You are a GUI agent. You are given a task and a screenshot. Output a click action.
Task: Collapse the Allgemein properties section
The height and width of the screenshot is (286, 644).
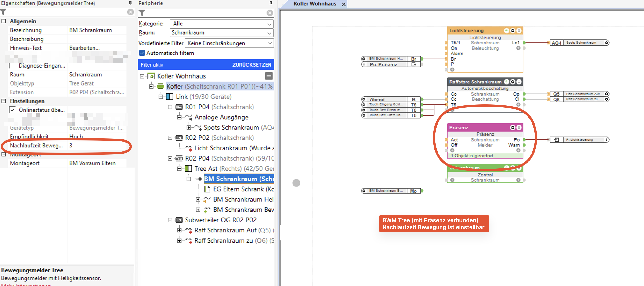pyautogui.click(x=4, y=21)
